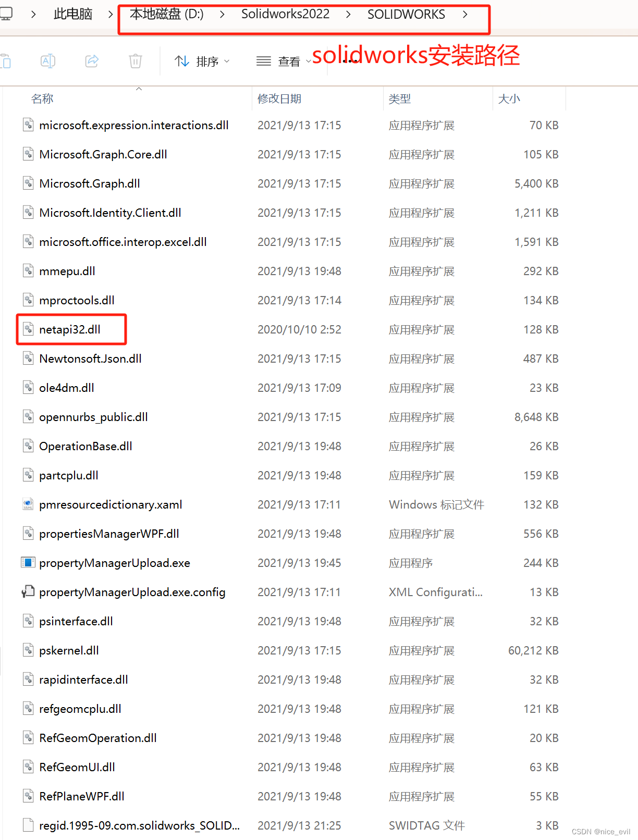Select file icon of mproctools.dll
Screen dimensions: 638x840
(28, 300)
